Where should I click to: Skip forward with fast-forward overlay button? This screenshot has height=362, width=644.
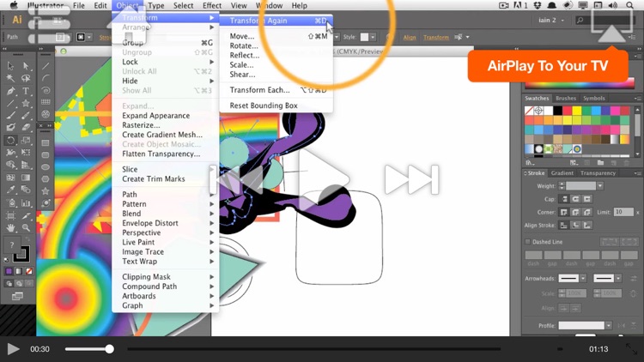point(412,179)
